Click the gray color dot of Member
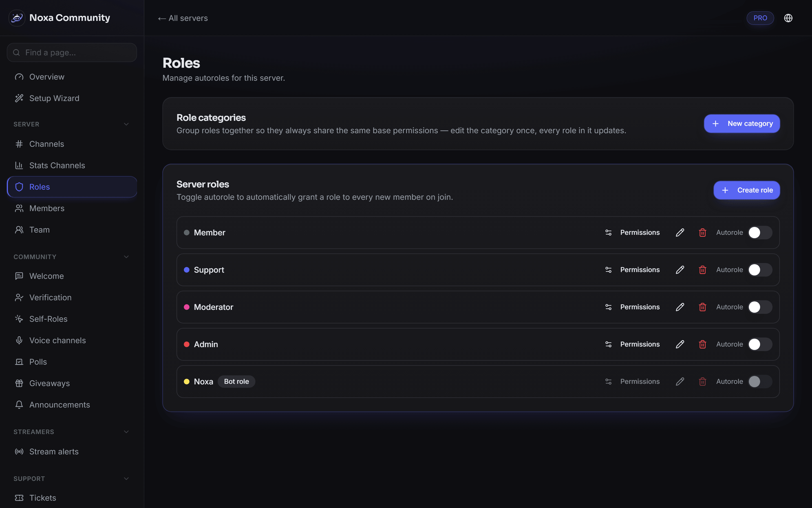Viewport: 812px width, 508px height. point(187,233)
